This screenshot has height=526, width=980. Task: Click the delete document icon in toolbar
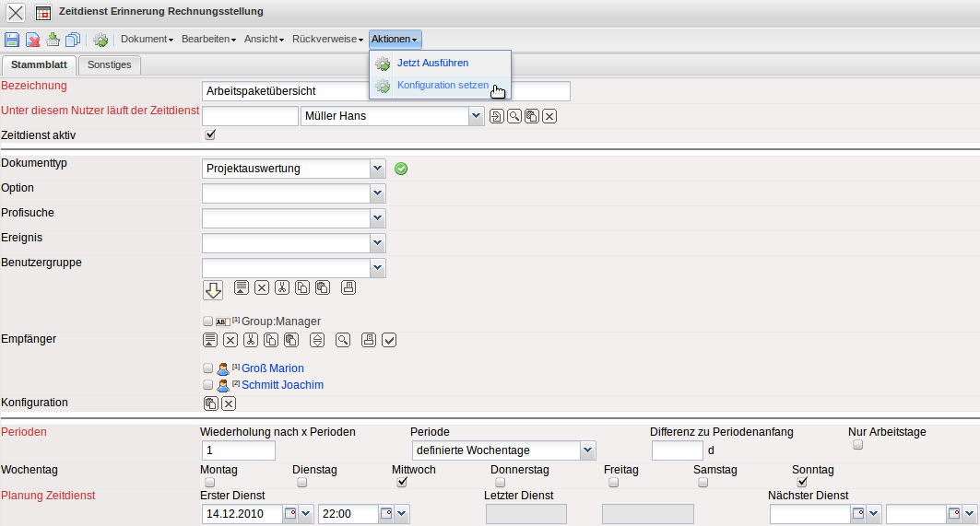pos(32,40)
